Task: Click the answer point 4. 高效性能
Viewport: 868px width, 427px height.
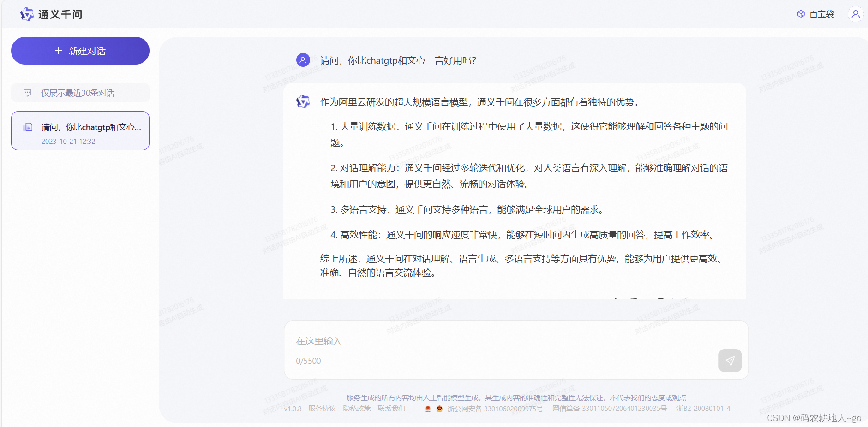Action: (524, 235)
